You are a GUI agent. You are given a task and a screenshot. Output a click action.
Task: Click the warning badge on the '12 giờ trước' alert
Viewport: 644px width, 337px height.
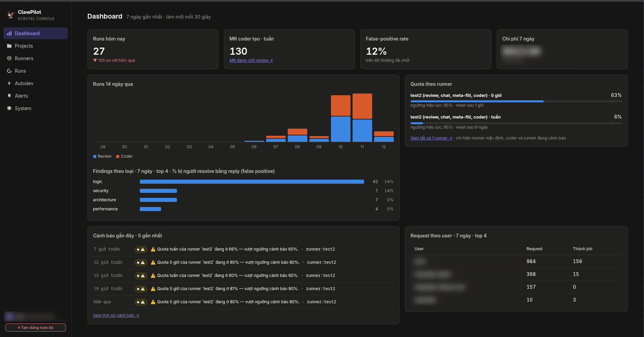point(141,263)
